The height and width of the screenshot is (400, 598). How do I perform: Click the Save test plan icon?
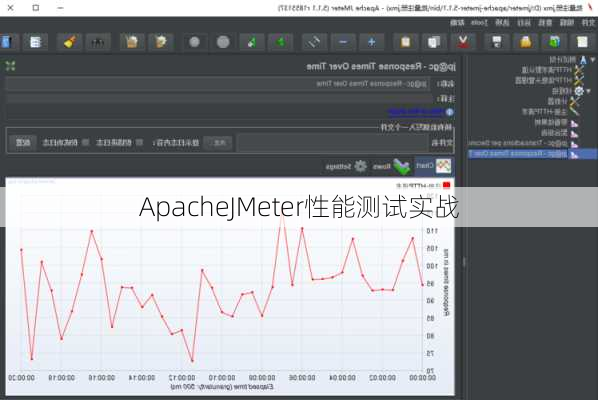point(497,42)
